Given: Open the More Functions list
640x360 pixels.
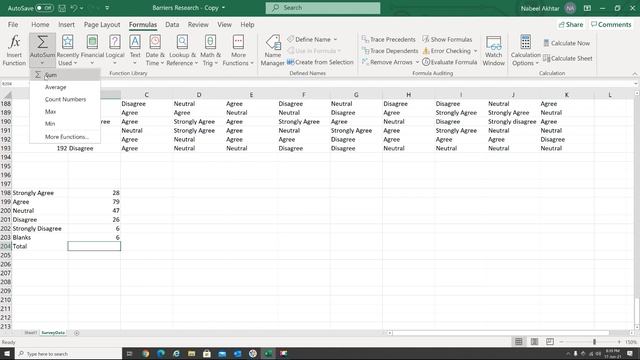Looking at the screenshot, I should tap(238, 51).
